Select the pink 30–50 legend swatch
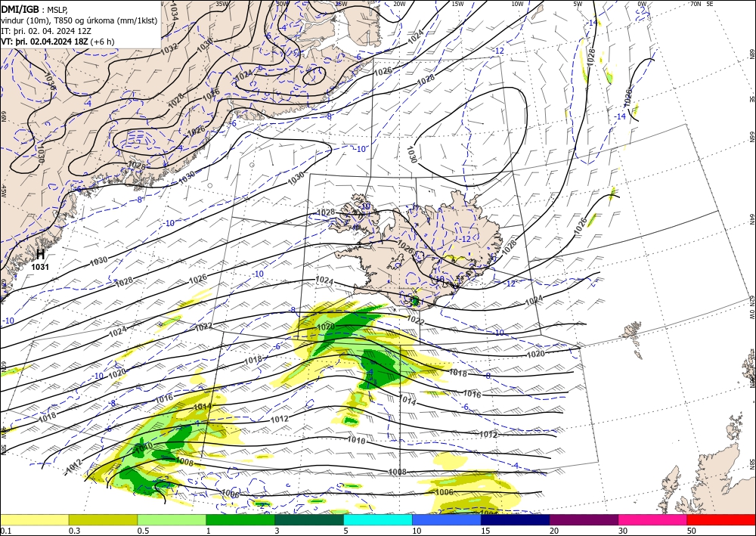Image resolution: width=756 pixels, height=536 pixels. coord(653,519)
